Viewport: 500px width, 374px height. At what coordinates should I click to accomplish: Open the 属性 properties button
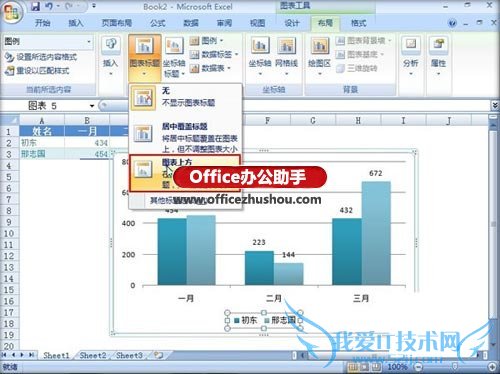point(438,57)
